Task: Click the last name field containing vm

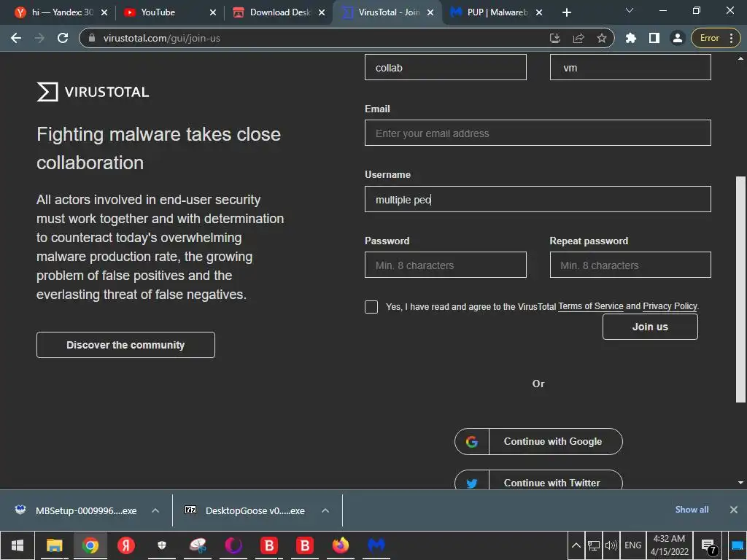Action: click(630, 67)
